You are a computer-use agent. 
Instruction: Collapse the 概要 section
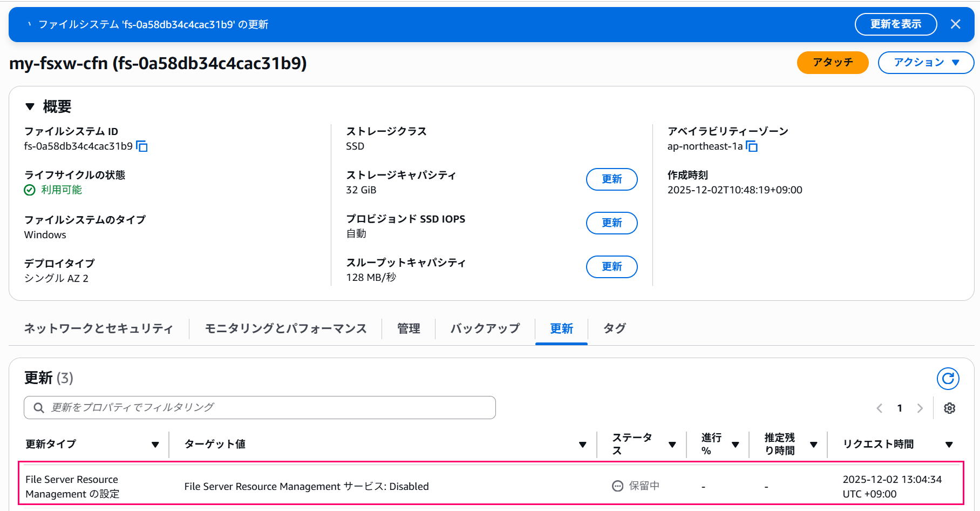30,106
